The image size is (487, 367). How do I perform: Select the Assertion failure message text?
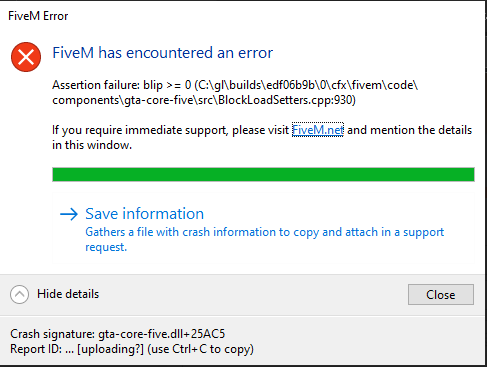pos(235,92)
